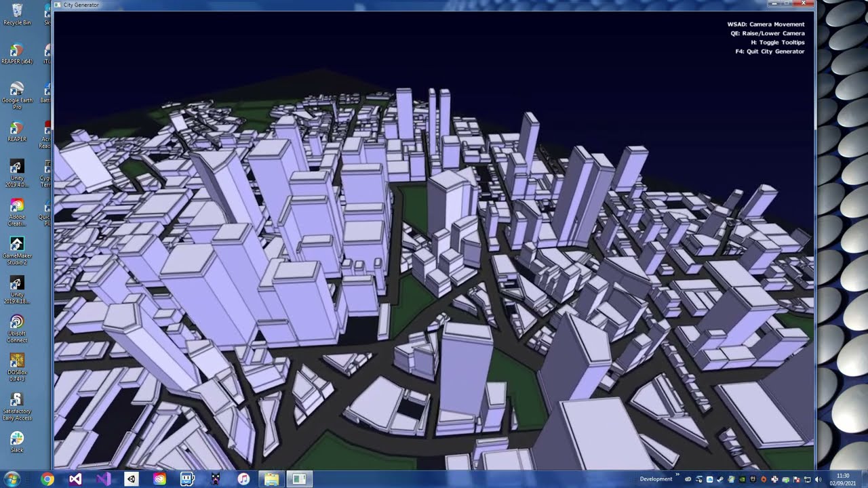
Task: Launch the REAPER (x64) desktop shortcut
Action: tap(17, 54)
